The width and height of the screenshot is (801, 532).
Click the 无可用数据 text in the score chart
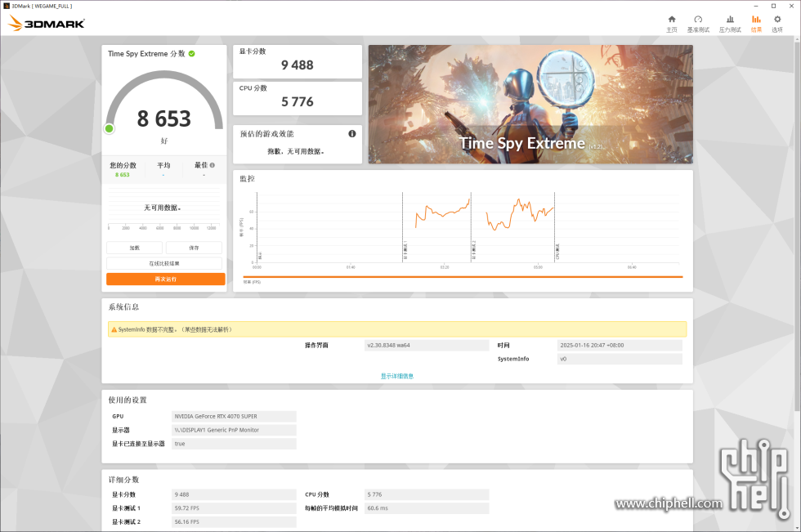tap(163, 208)
